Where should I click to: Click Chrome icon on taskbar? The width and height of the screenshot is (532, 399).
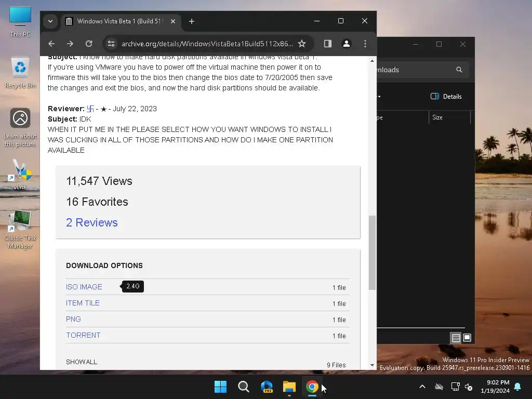(312, 387)
